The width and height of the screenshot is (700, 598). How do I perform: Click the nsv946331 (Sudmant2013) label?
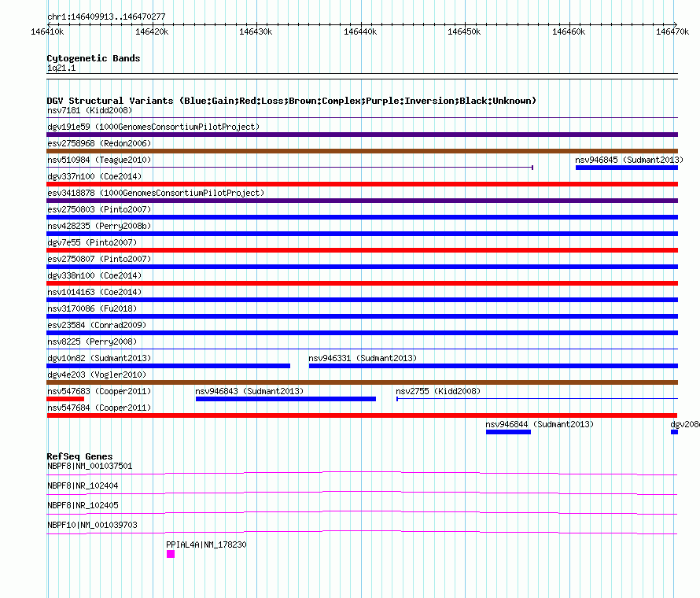point(363,358)
